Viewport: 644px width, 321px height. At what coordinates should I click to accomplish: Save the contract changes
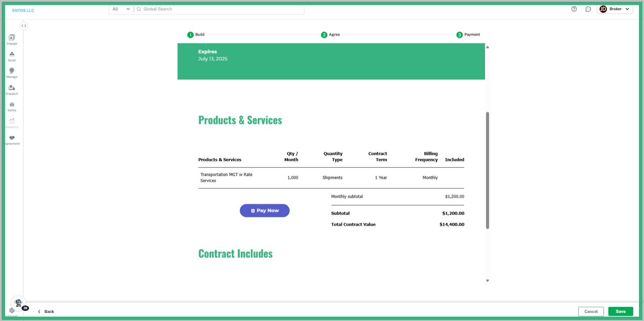point(620,311)
